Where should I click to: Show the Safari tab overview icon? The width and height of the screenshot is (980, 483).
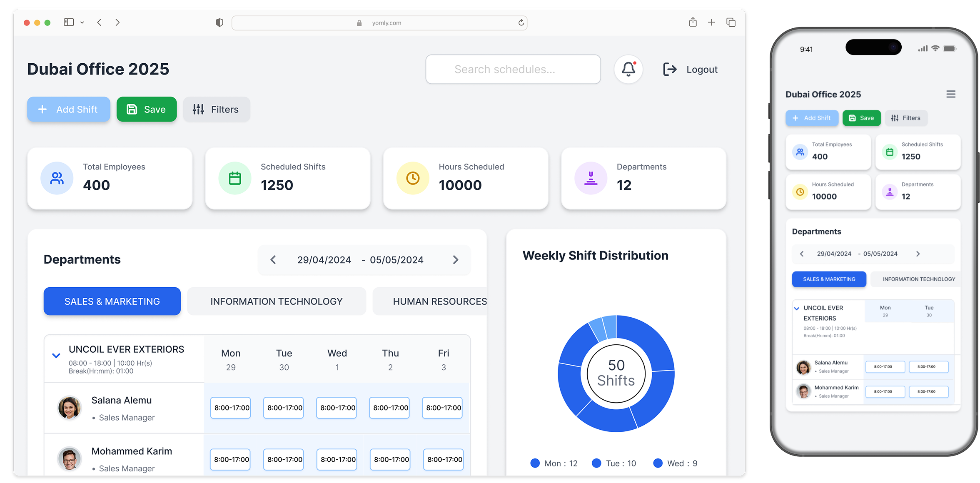[731, 22]
